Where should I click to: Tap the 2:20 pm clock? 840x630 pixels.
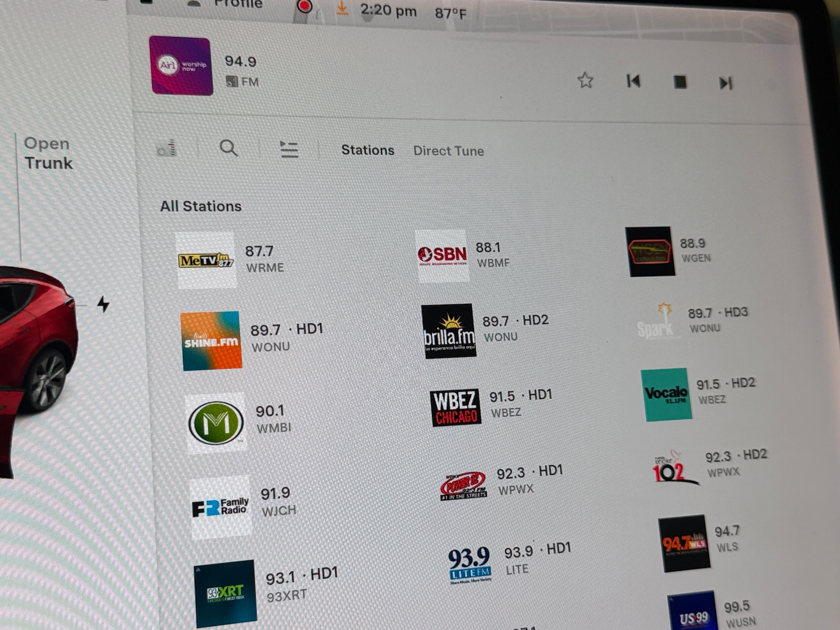tap(388, 10)
